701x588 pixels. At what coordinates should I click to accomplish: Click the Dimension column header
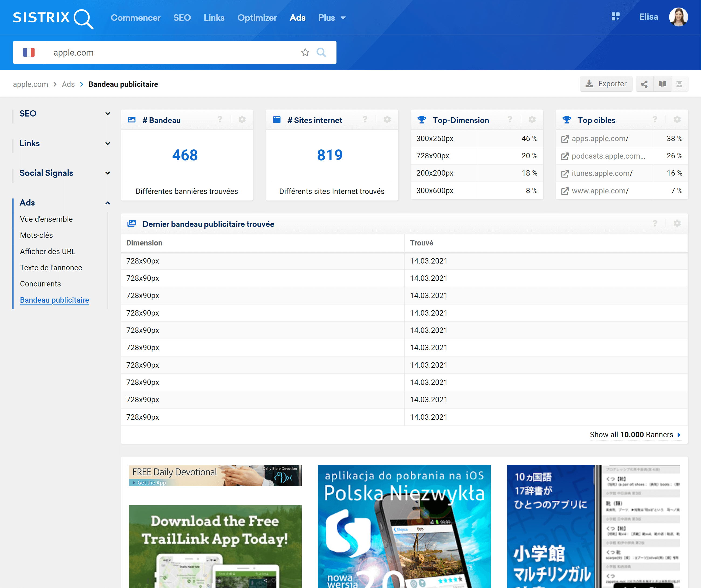pos(144,243)
